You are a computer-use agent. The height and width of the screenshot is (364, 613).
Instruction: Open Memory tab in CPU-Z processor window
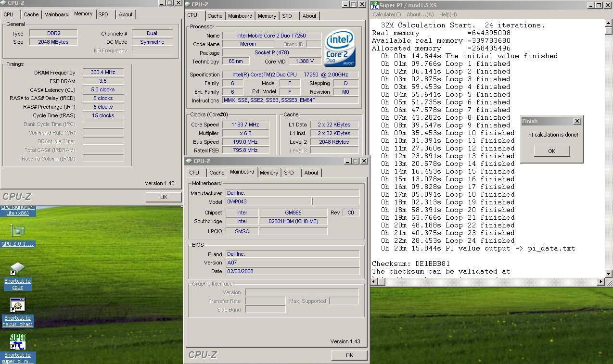click(267, 16)
